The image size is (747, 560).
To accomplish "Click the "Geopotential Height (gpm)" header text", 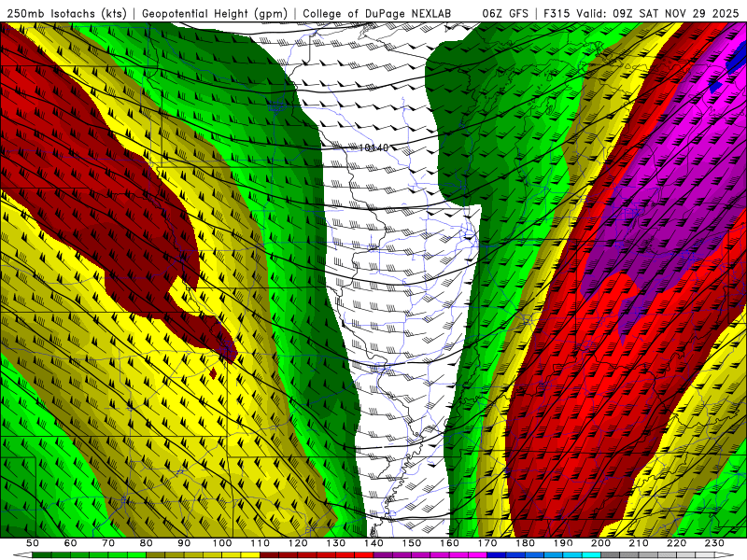I will tap(215, 14).
